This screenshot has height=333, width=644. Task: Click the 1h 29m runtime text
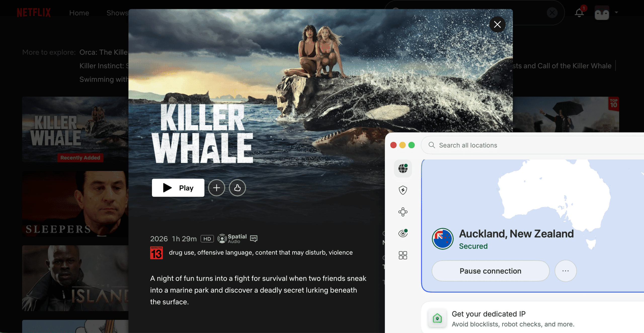pyautogui.click(x=184, y=239)
